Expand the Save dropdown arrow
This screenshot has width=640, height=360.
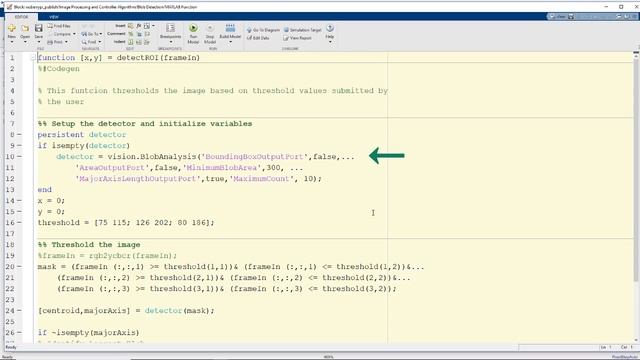39,42
